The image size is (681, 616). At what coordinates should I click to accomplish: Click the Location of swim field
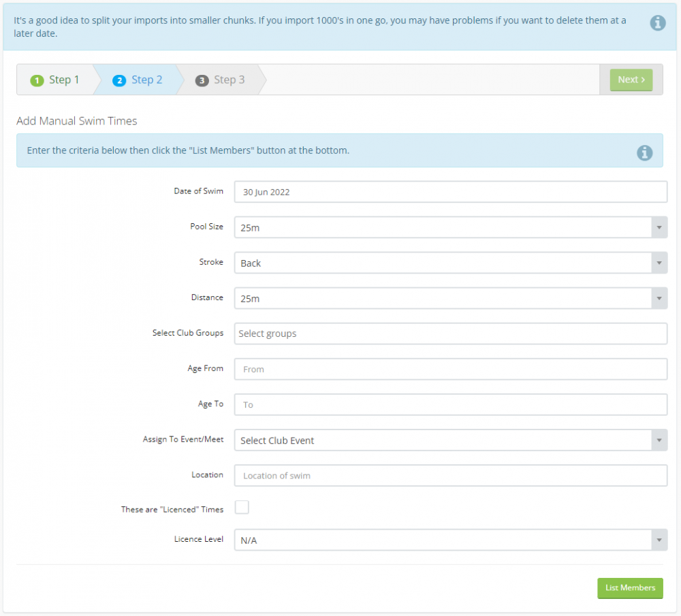tap(450, 475)
